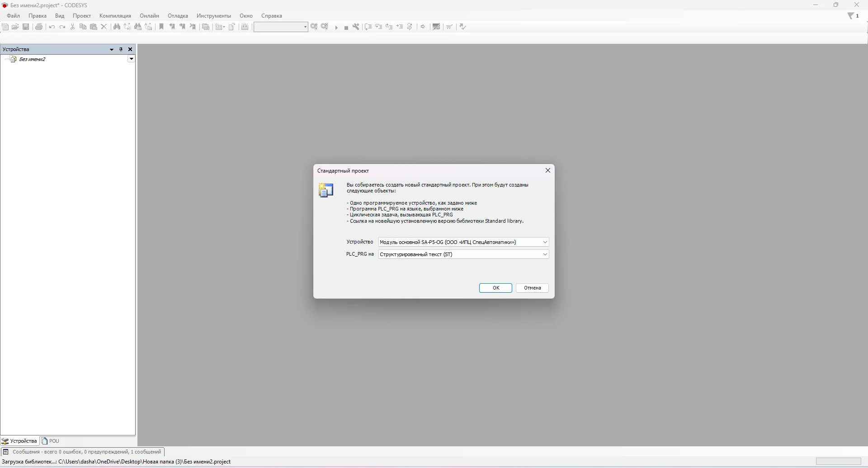Click the progress bar in status bar

[x=839, y=462]
